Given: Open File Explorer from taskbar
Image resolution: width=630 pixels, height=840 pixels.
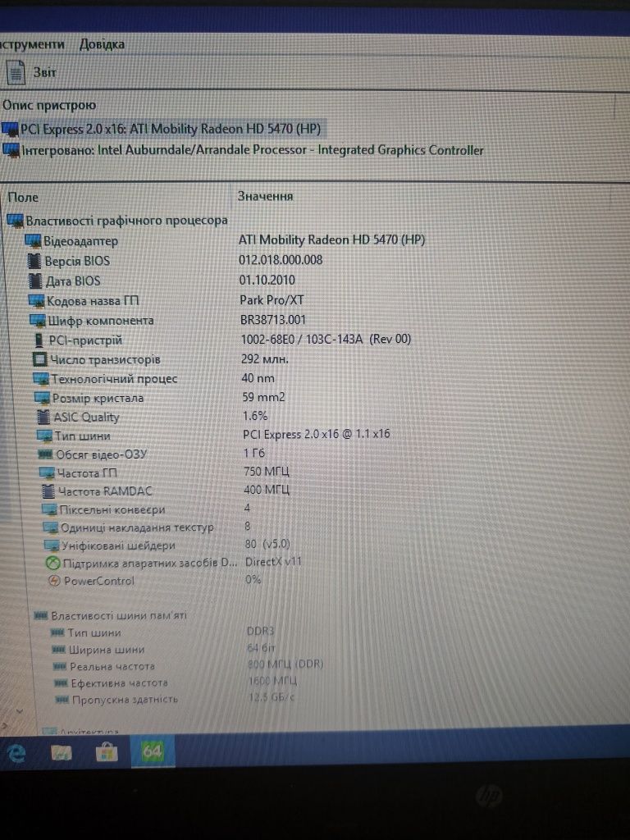Looking at the screenshot, I should point(62,753).
